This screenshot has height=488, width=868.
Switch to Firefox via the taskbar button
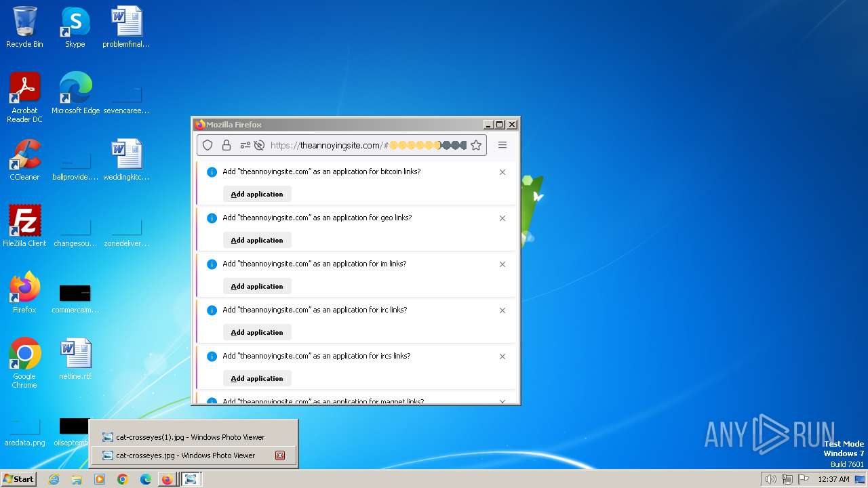pos(167,479)
